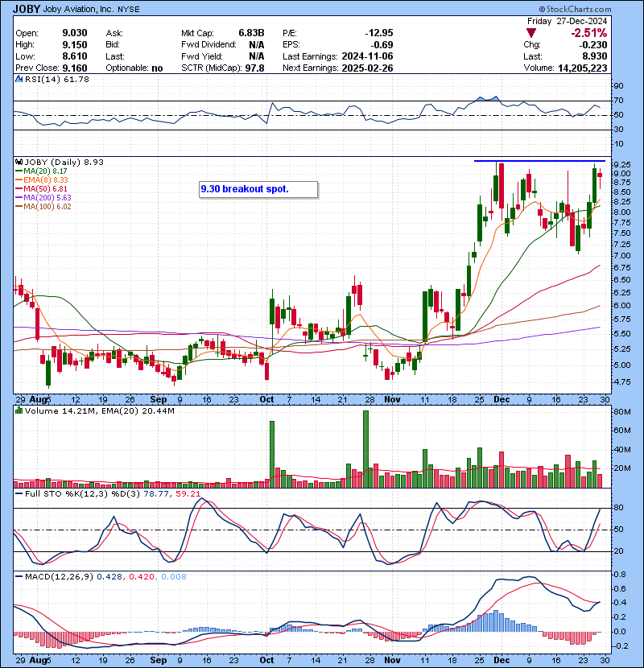644x668 pixels.
Task: Click the Dec label on price chart axis
Action: tap(502, 400)
